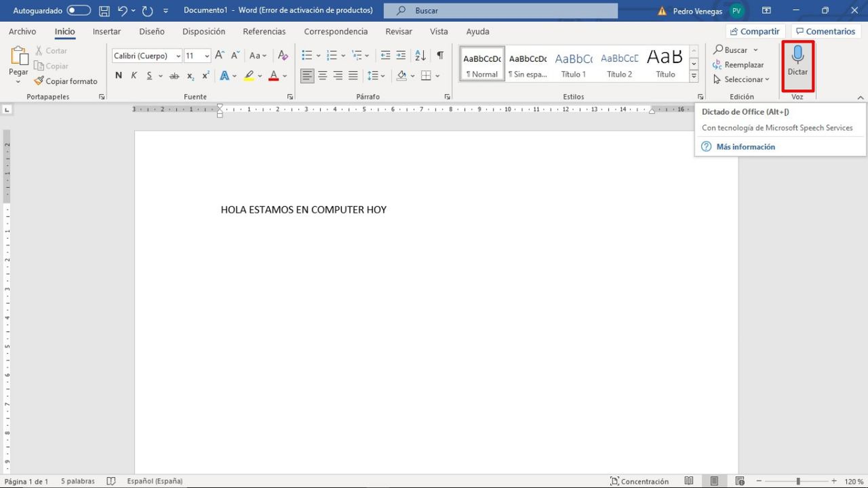Apply superscript formatting
The width and height of the screenshot is (868, 488).
pos(205,75)
